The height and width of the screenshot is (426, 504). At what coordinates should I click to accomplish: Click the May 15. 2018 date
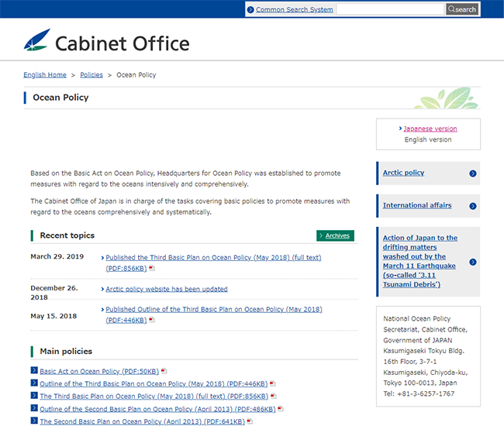(54, 316)
